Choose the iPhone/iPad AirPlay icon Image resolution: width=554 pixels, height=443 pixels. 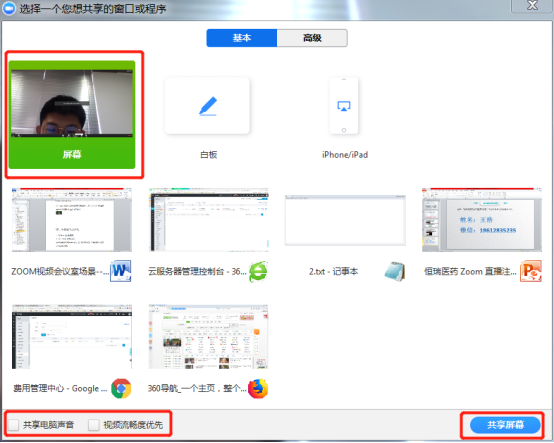(344, 106)
